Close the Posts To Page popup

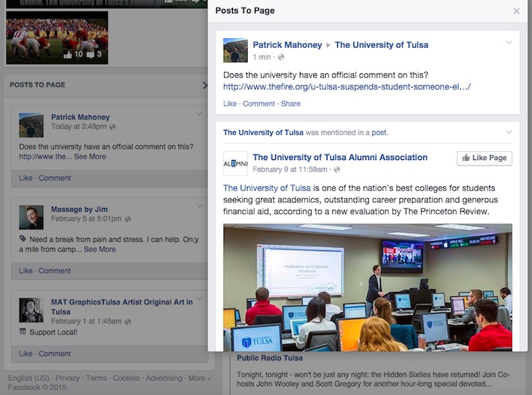pos(516,11)
